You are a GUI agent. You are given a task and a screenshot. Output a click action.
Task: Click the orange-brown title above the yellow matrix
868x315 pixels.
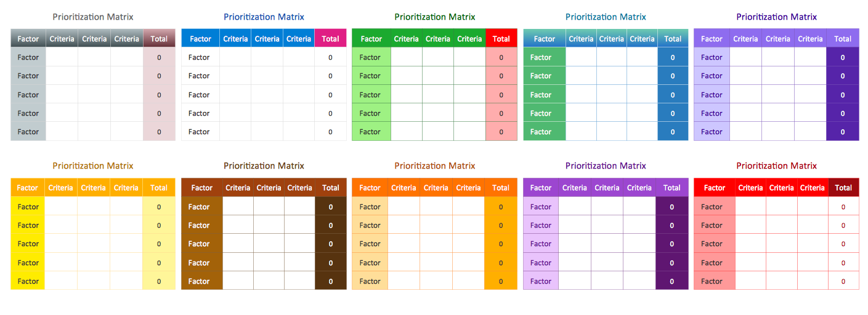tap(92, 166)
